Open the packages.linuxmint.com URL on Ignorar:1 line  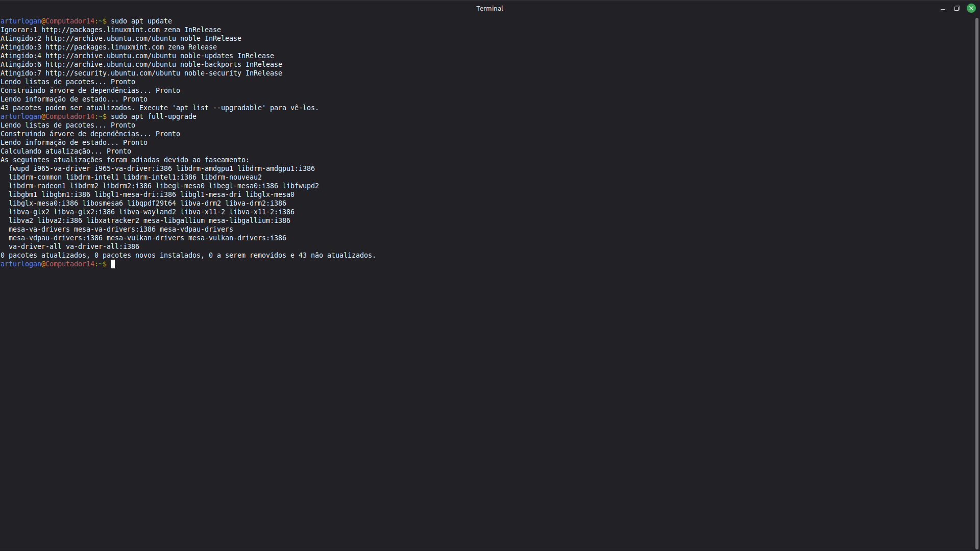click(x=100, y=30)
